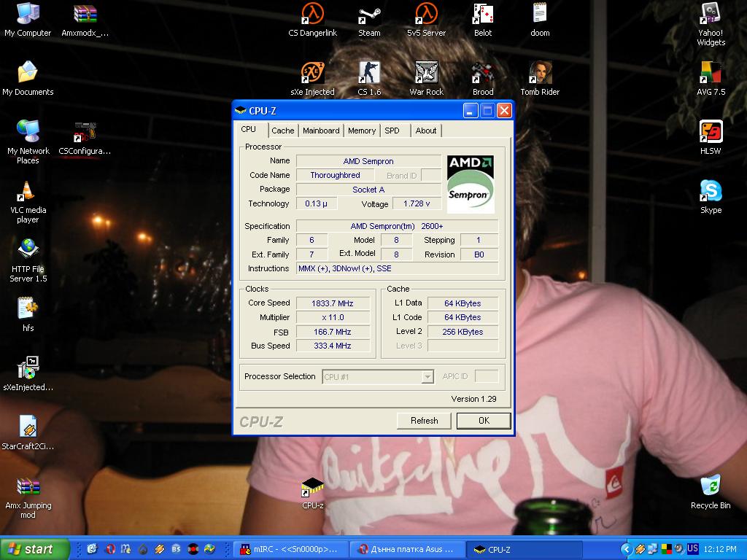Select the CS 1.6 desktop icon

pos(369,74)
